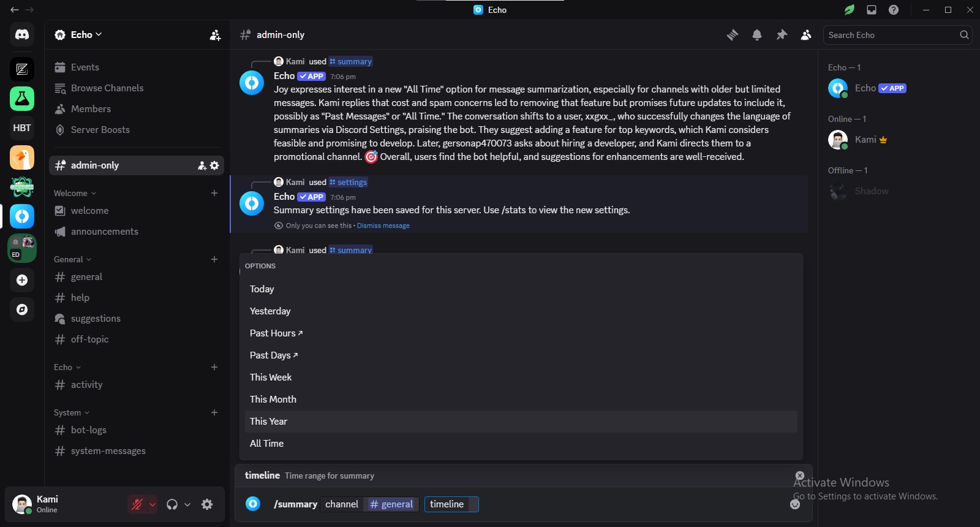Viewport: 980px width, 527px height.
Task: Open Discord direct messages home icon
Action: (22, 35)
